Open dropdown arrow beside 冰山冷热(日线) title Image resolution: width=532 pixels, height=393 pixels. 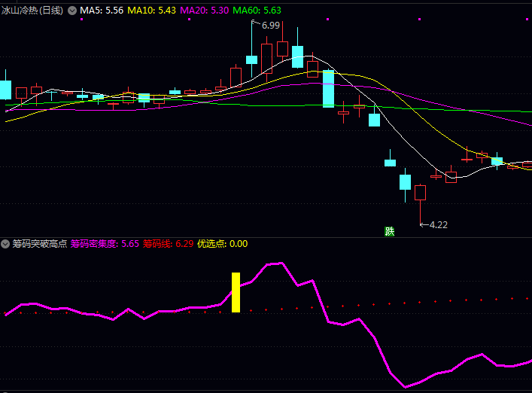(72, 11)
